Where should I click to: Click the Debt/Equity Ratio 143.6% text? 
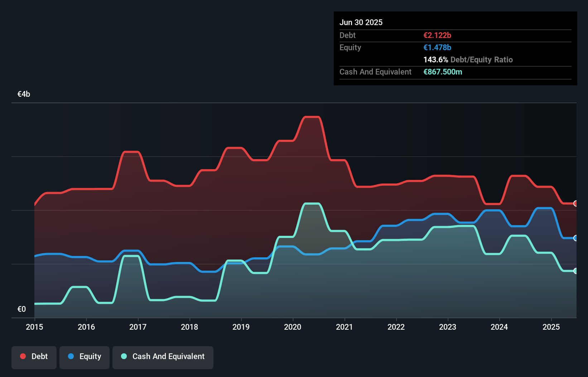tap(468, 59)
